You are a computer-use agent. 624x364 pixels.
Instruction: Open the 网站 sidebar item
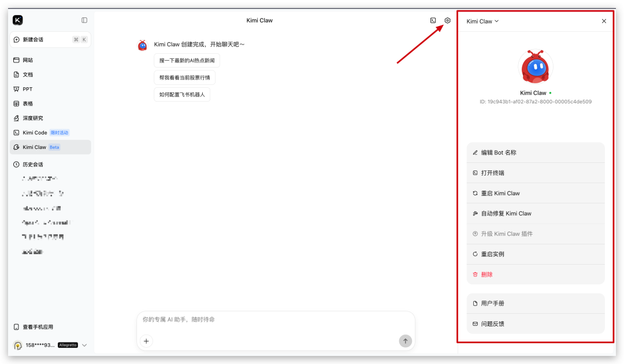28,60
